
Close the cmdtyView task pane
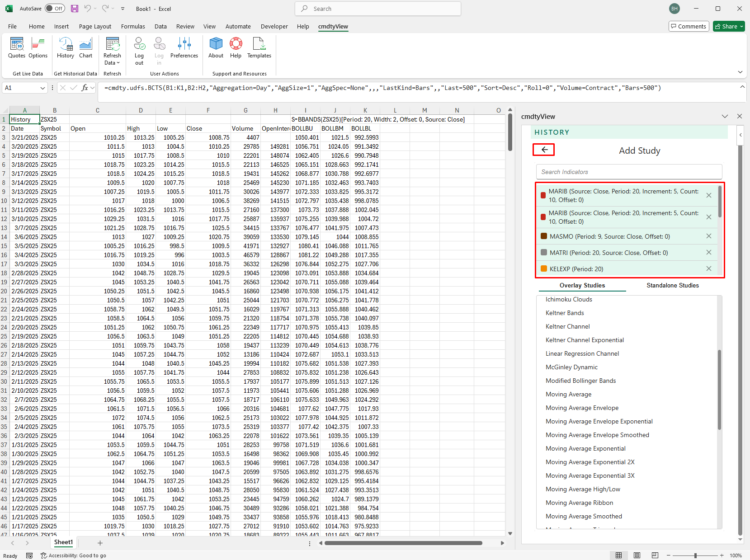click(x=740, y=116)
